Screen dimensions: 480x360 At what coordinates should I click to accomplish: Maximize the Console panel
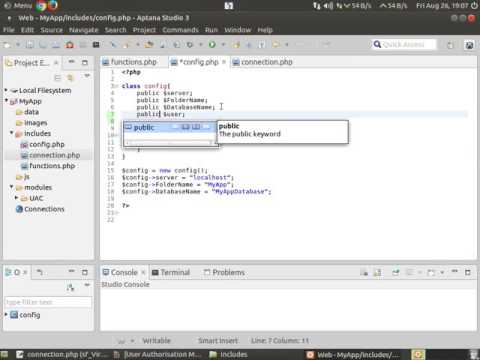click(x=468, y=272)
